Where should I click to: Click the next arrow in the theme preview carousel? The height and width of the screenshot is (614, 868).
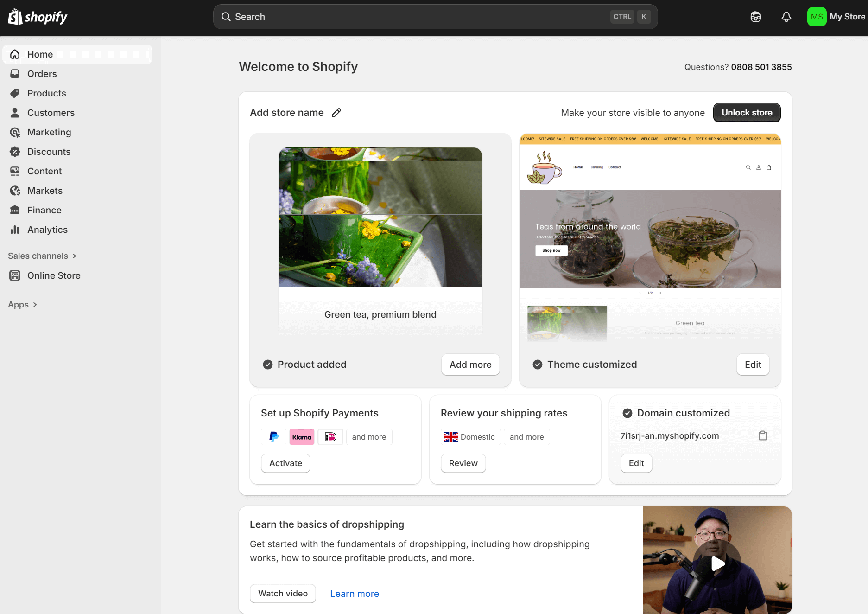click(x=660, y=293)
